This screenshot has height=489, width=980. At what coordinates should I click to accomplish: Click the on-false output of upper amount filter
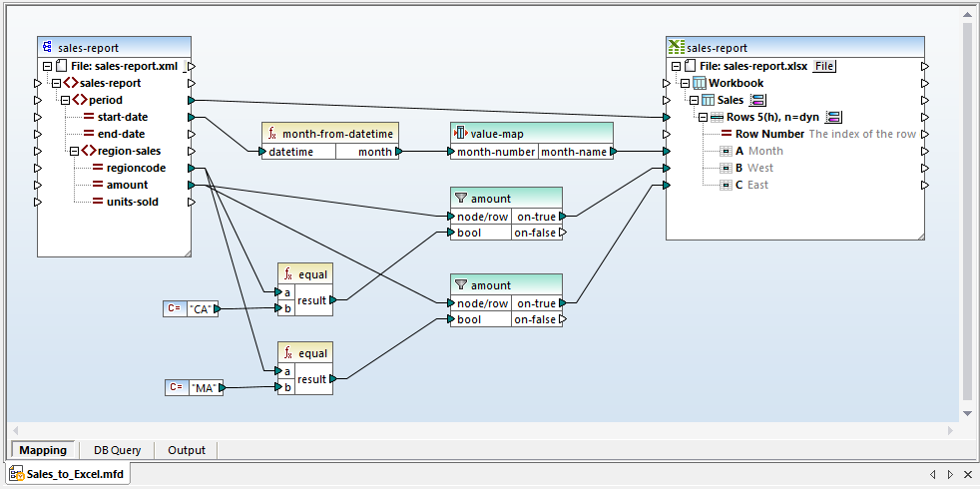click(x=562, y=233)
